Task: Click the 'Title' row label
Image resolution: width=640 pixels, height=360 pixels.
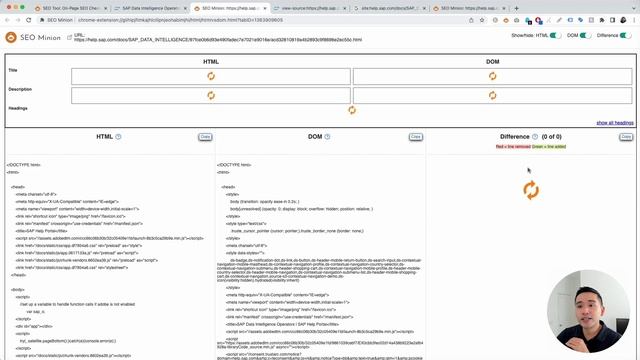Action: (x=13, y=70)
